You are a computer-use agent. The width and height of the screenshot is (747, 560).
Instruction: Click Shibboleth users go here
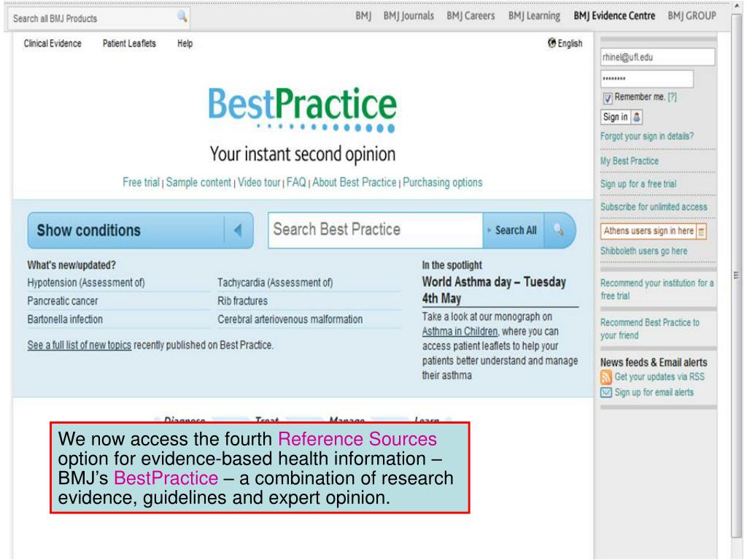643,251
